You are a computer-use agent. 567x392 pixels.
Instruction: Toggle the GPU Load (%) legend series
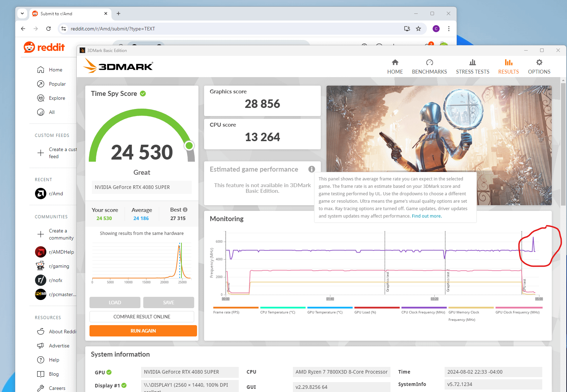[377, 310]
